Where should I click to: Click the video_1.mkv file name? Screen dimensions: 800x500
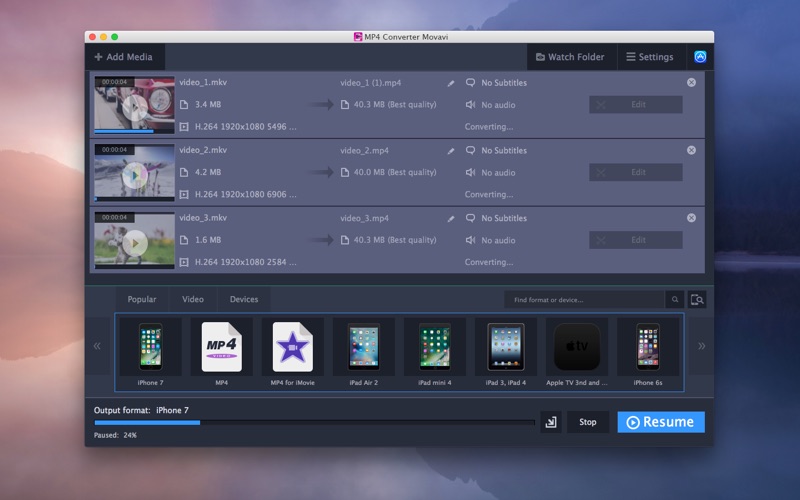[x=203, y=82]
